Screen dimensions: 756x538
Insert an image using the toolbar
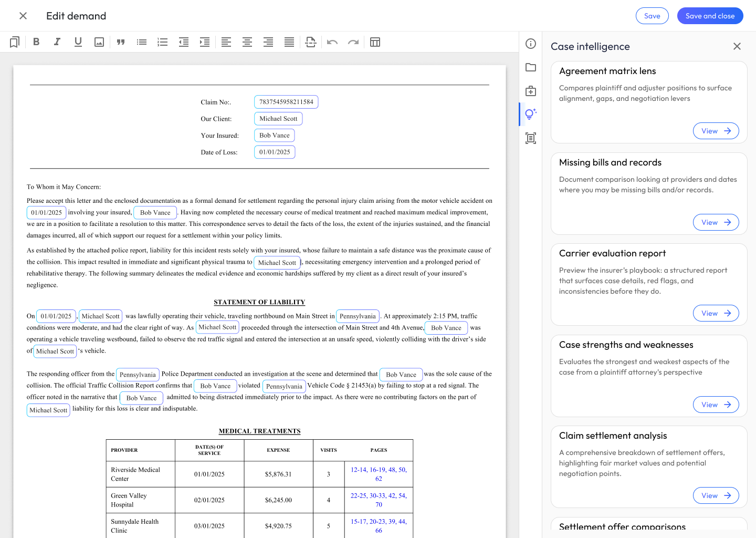[99, 42]
